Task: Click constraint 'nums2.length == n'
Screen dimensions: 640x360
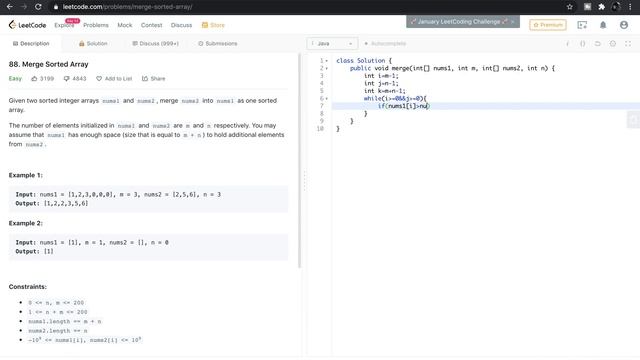Action: [x=58, y=331]
